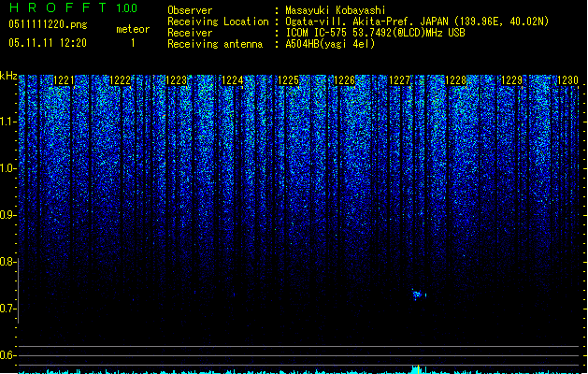The width and height of the screenshot is (588, 374).
Task: Click the meteor count value 1
Action: [x=133, y=43]
